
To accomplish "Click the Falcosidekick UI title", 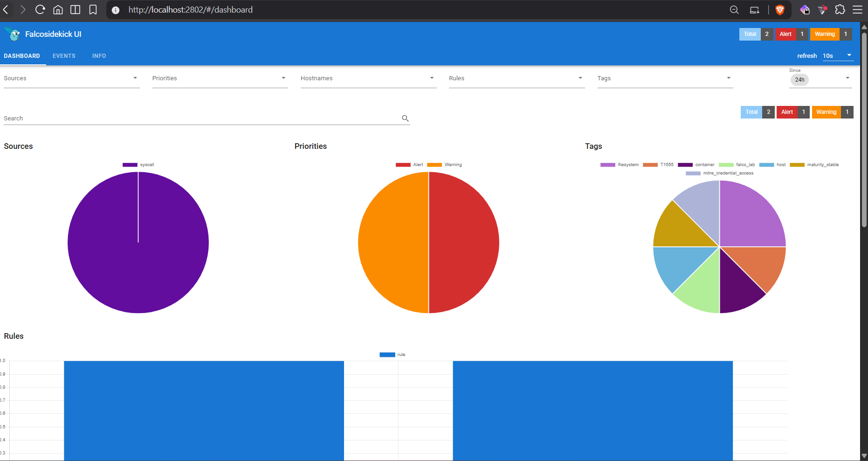I will click(x=53, y=34).
